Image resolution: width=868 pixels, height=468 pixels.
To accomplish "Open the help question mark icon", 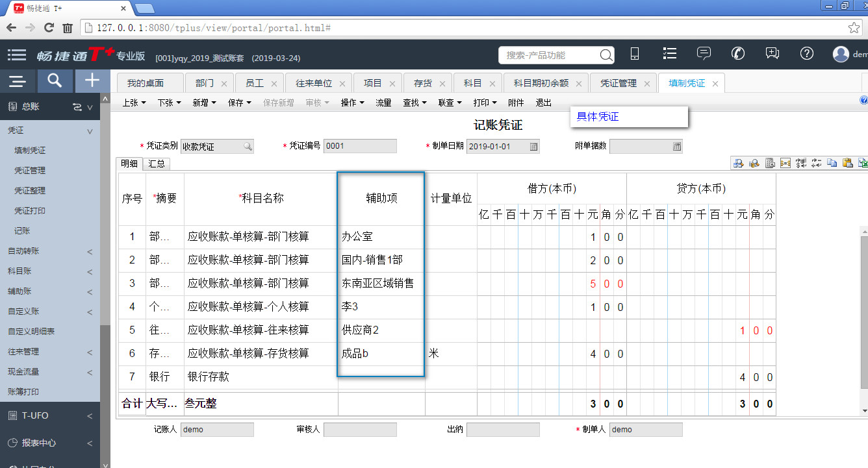I will (806, 54).
